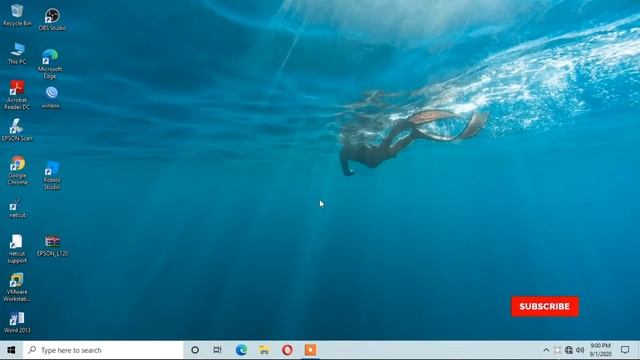Screen dimensions: 640x360
Task: Open the network status tray icon
Action: [569, 350]
